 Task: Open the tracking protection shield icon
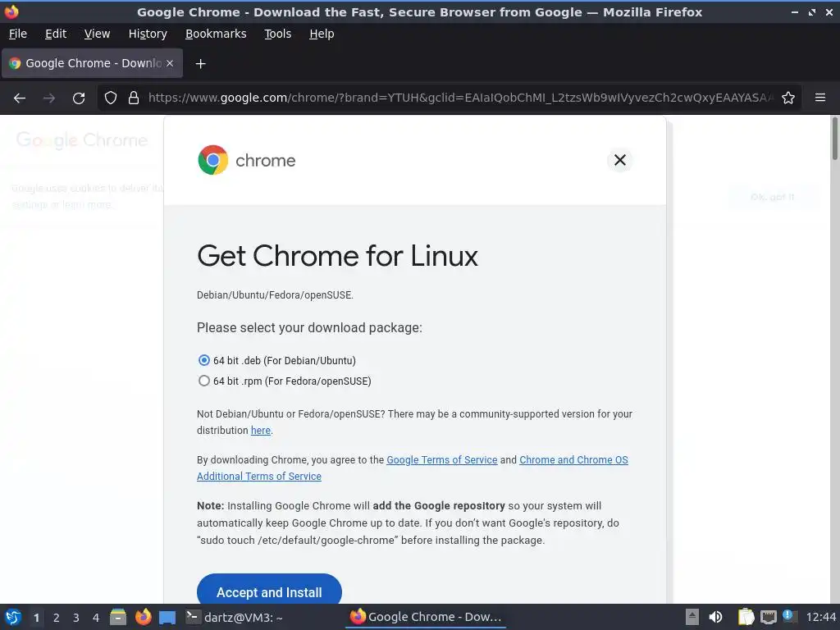111,98
